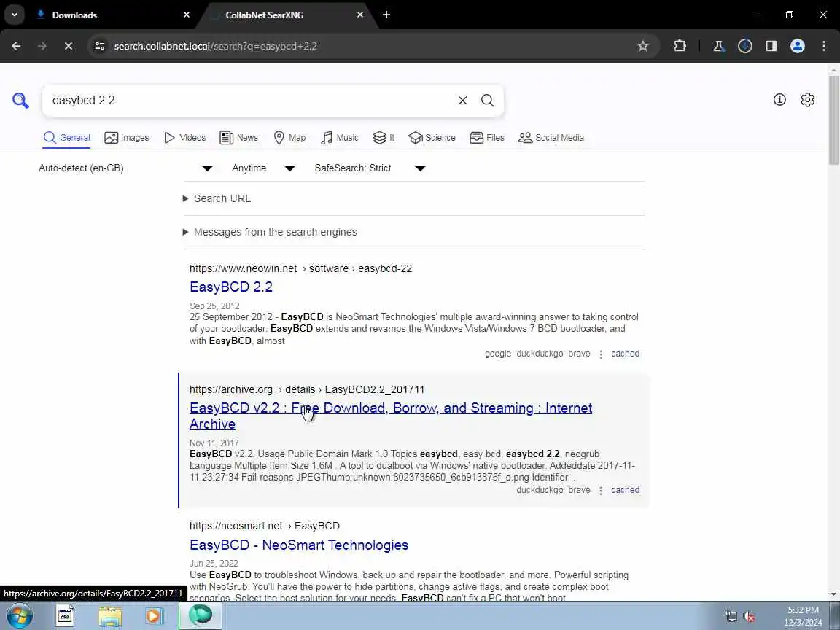Viewport: 840px width, 630px height.
Task: Click the SearXNG magnifier logo
Action: point(20,100)
